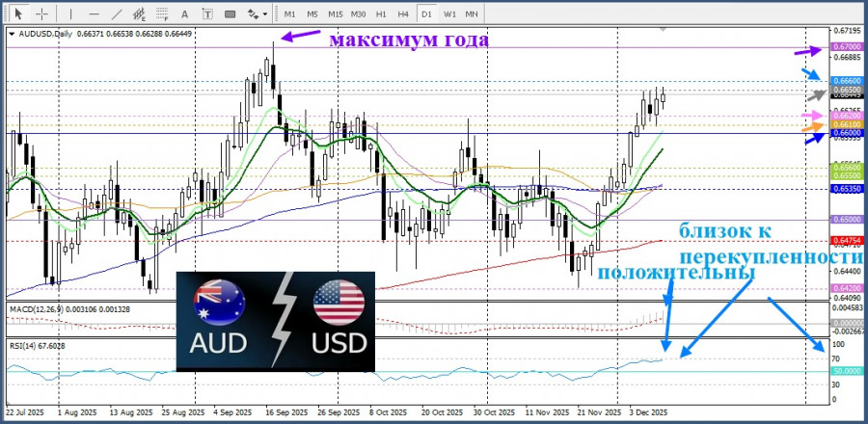Expand the AUDUSD,Daily chart title triangle

point(12,34)
